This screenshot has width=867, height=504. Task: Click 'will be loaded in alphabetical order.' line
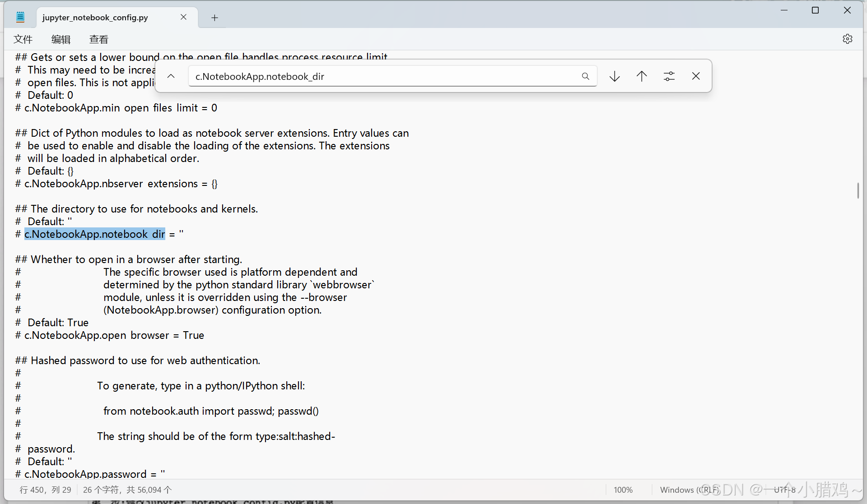[107, 158]
